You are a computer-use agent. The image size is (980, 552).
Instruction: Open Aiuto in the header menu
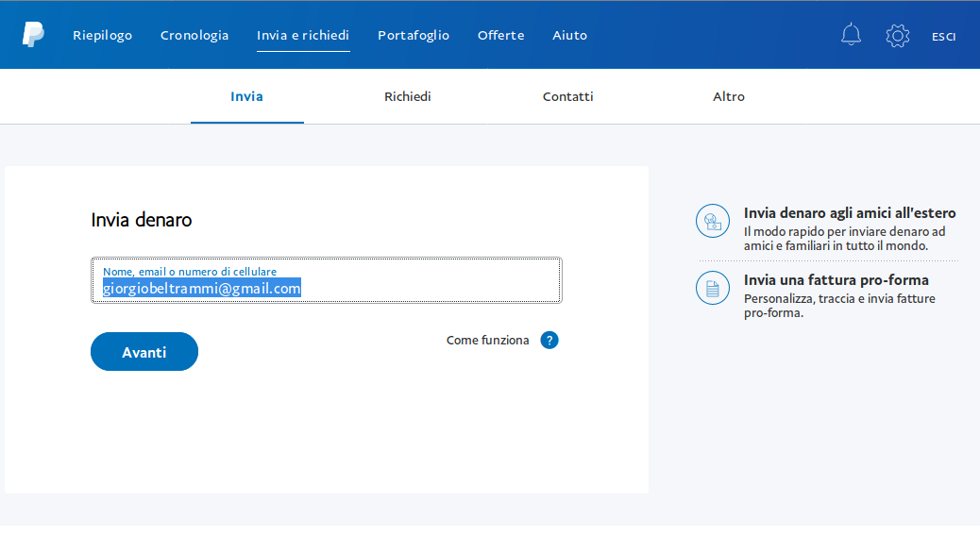[569, 35]
